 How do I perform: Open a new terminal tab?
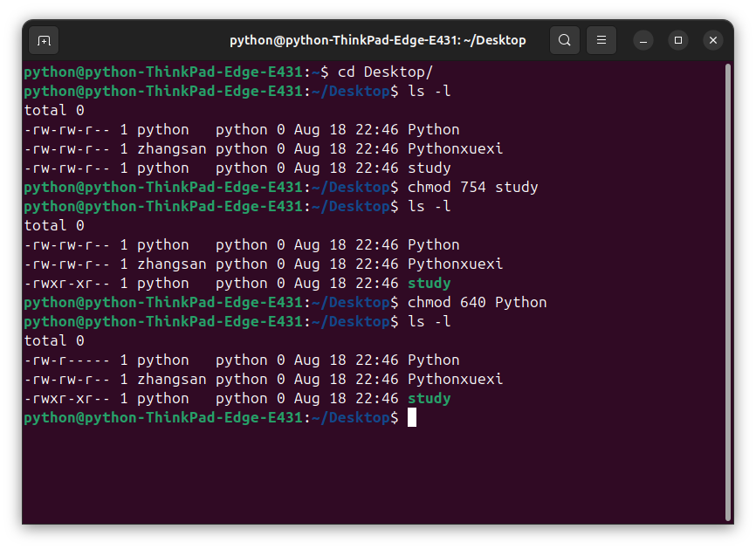tap(44, 40)
